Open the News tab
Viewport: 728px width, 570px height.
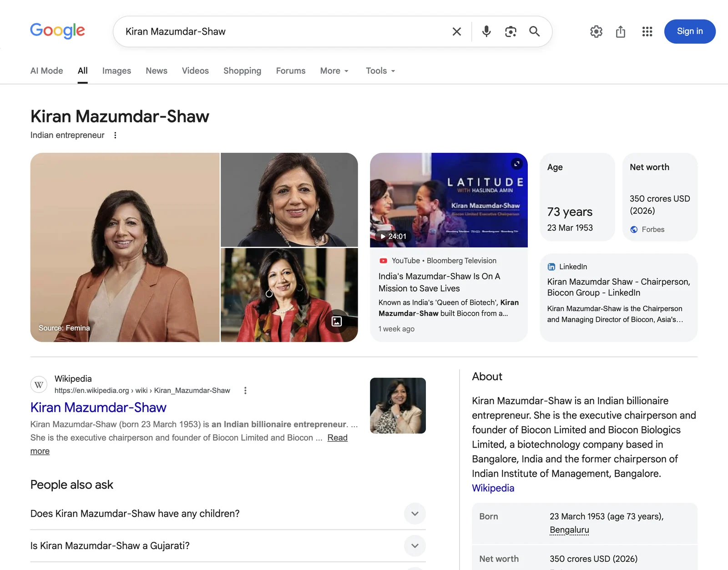(157, 71)
